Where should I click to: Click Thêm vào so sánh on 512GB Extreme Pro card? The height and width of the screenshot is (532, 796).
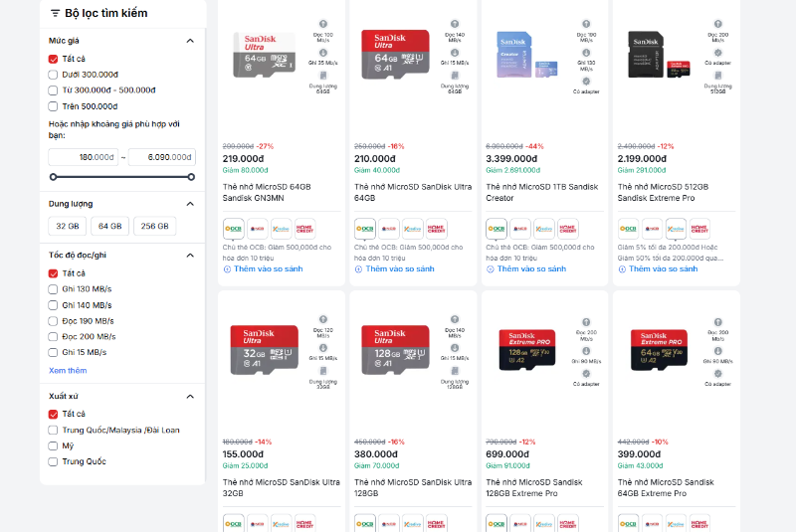(x=663, y=268)
